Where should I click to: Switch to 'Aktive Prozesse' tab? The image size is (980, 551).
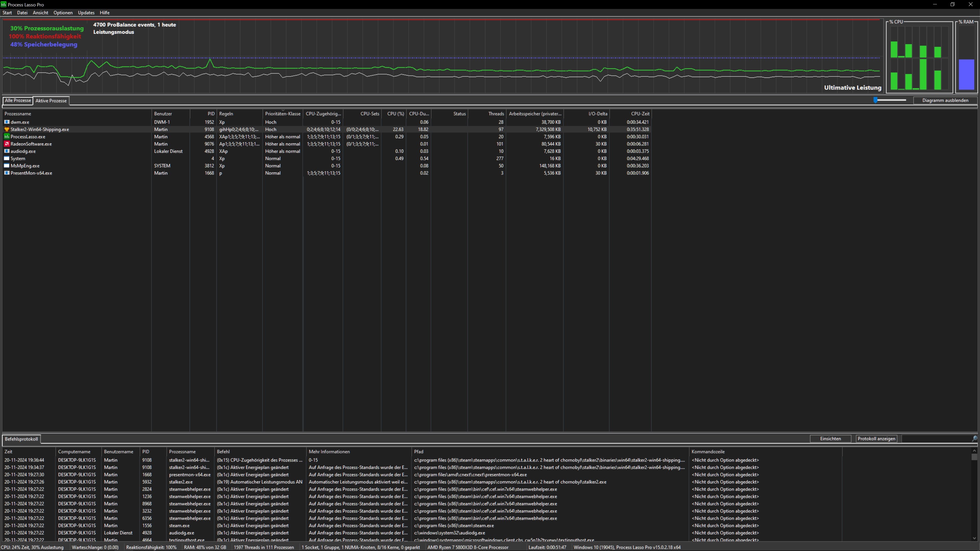point(51,100)
